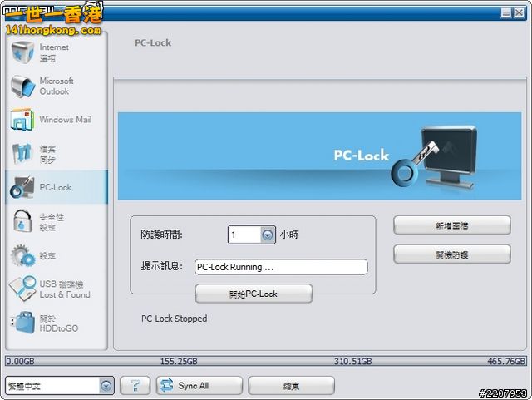This screenshot has width=532, height=400.
Task: Select the Microsoft Outlook sidebar icon
Action: pyautogui.click(x=22, y=86)
